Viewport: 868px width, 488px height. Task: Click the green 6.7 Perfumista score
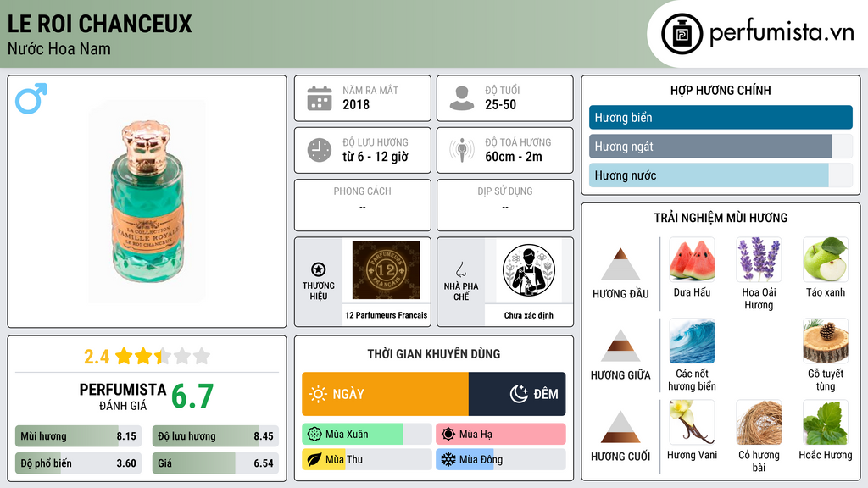coord(192,396)
